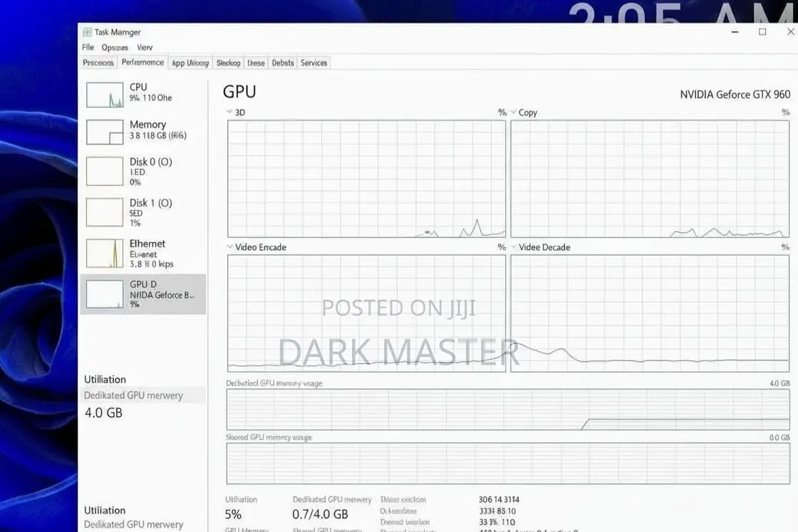Click inside the Copy usage graph
The height and width of the screenshot is (532, 798).
(x=650, y=179)
